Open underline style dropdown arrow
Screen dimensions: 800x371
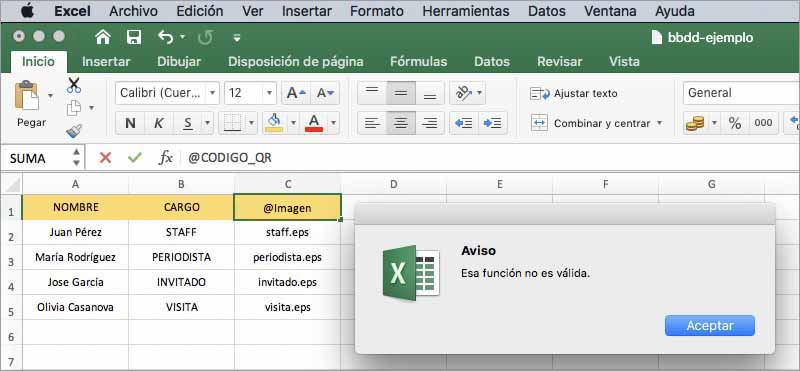208,123
